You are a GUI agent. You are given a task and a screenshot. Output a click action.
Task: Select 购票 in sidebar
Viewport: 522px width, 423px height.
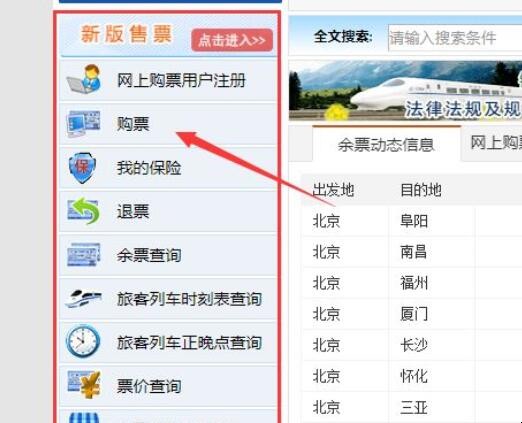click(x=133, y=124)
